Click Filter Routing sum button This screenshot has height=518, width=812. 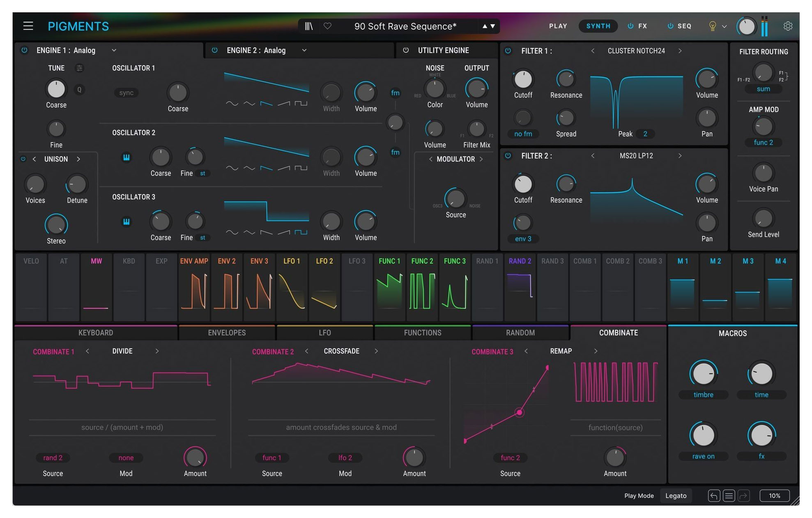click(763, 89)
